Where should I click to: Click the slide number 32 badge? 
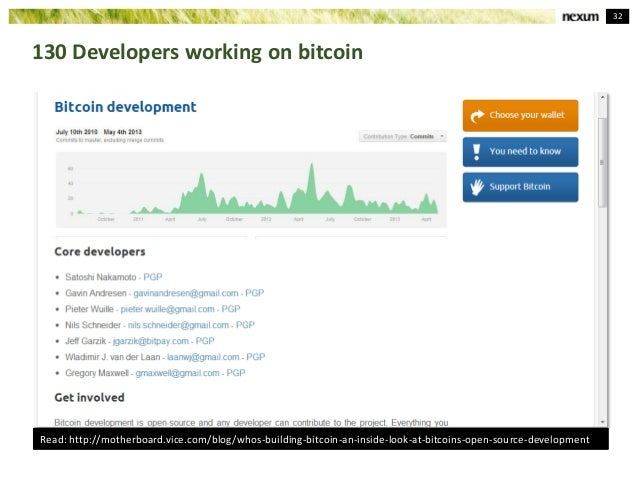[x=617, y=16]
